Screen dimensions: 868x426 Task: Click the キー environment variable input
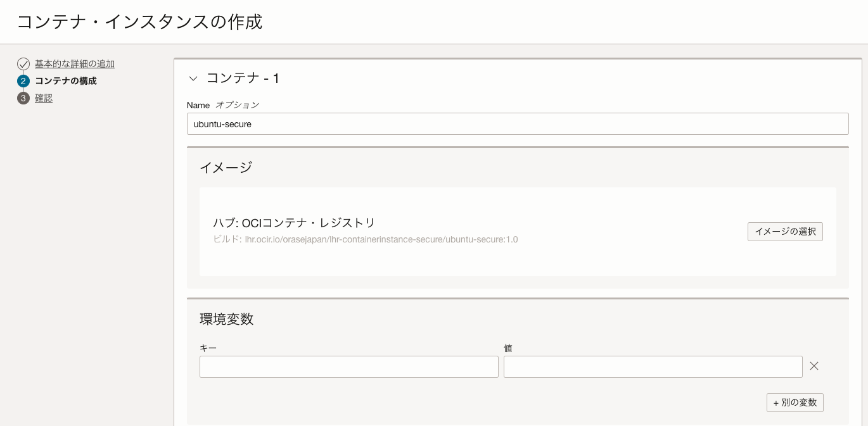pyautogui.click(x=348, y=366)
